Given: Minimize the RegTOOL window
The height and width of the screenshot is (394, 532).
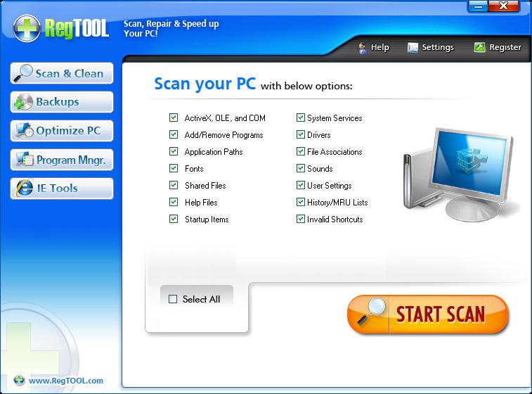Looking at the screenshot, I should [478, 6].
